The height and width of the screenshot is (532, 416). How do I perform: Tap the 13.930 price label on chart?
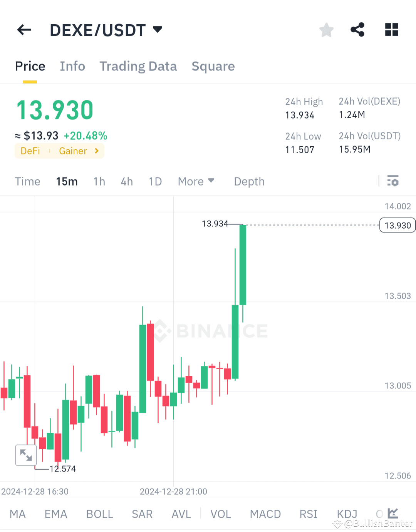click(397, 225)
